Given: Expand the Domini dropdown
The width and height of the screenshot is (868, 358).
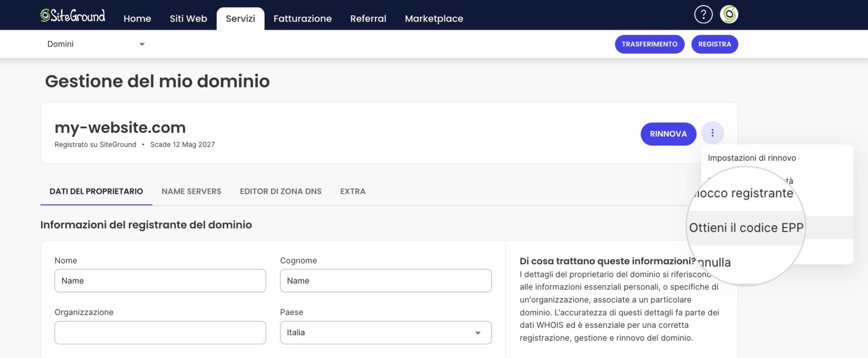Looking at the screenshot, I should coord(96,44).
